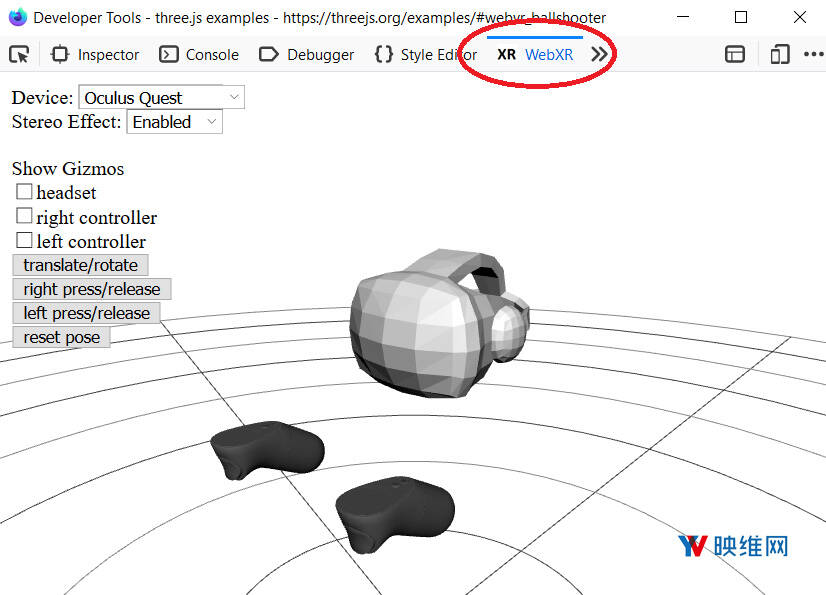Viewport: 826px width, 595px height.
Task: Go to the Debugger tab
Action: 307,54
